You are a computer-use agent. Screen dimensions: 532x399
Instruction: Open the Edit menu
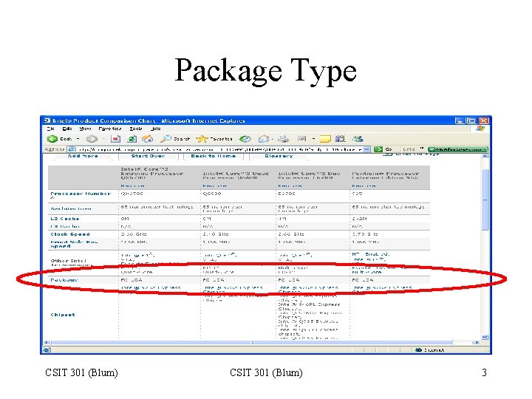pyautogui.click(x=67, y=129)
